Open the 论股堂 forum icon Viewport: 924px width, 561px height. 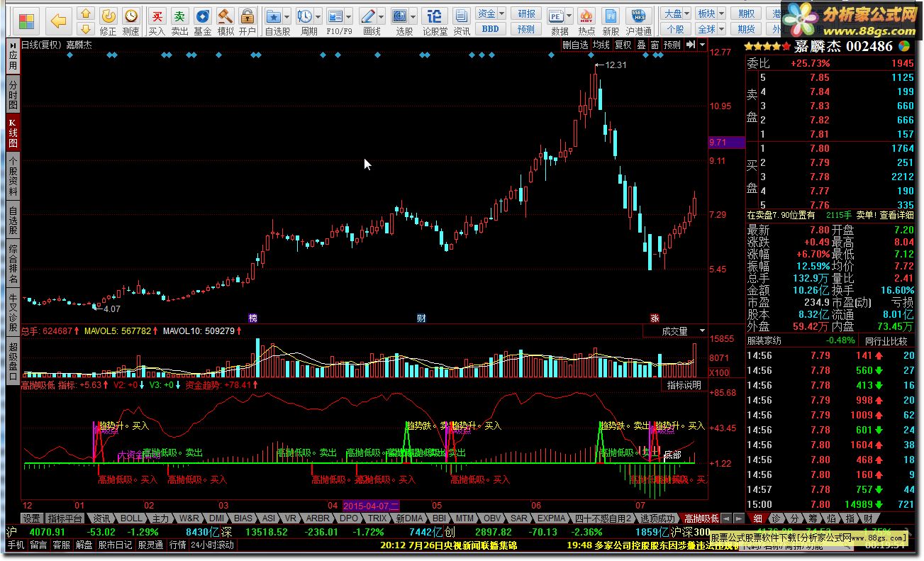435,21
